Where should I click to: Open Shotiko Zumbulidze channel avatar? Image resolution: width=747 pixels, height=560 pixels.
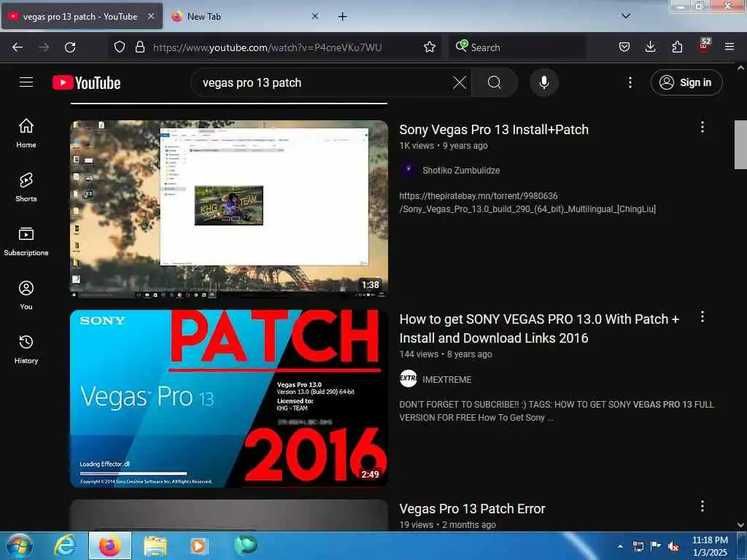409,170
